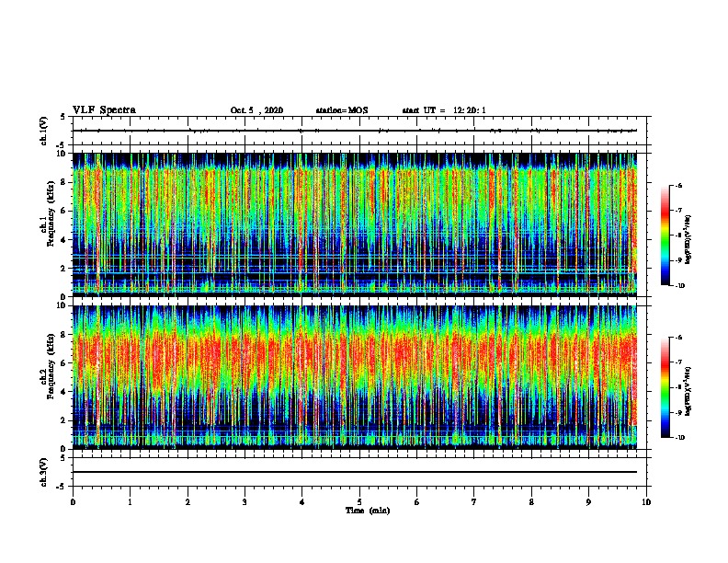
Task: Click the ch.1 PSD color bar
Action: click(665, 236)
